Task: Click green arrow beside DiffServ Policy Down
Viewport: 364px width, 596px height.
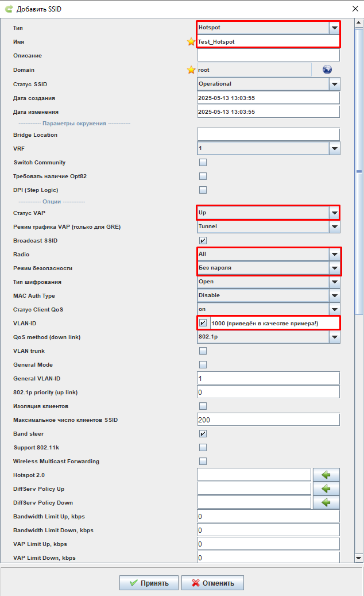Action: tap(326, 502)
